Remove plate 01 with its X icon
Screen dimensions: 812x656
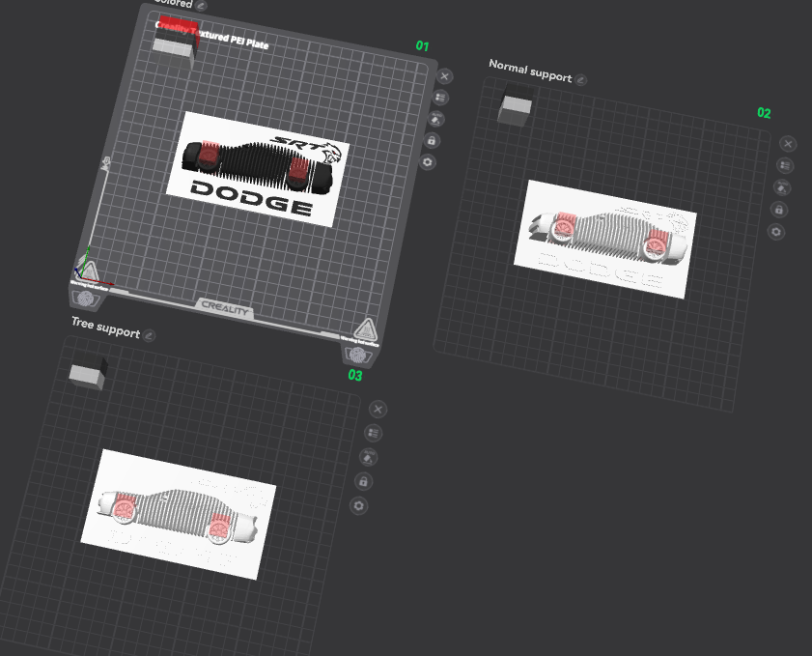(444, 76)
